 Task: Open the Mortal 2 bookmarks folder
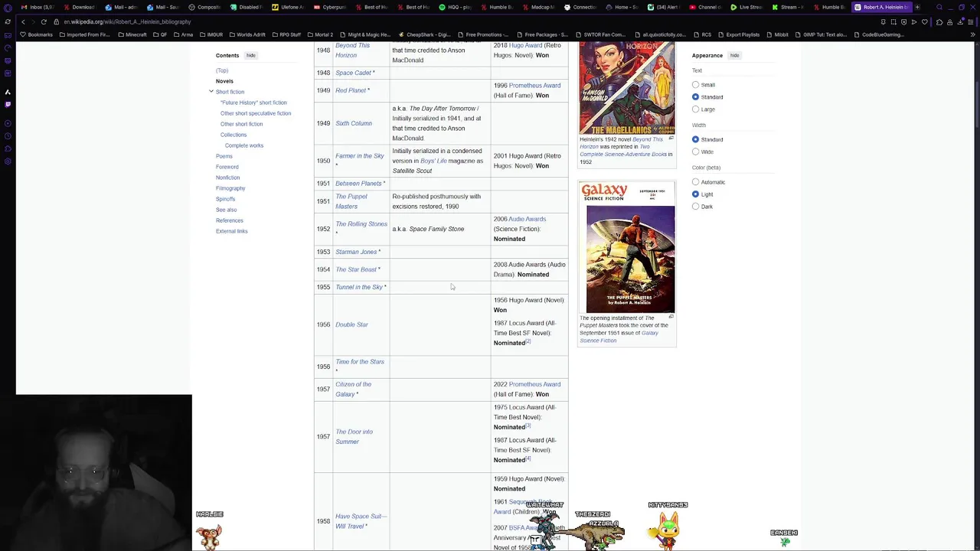[x=319, y=34]
